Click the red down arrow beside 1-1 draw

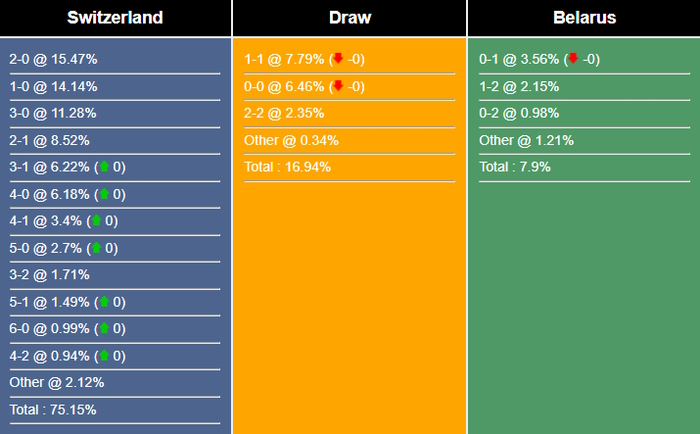(x=338, y=59)
